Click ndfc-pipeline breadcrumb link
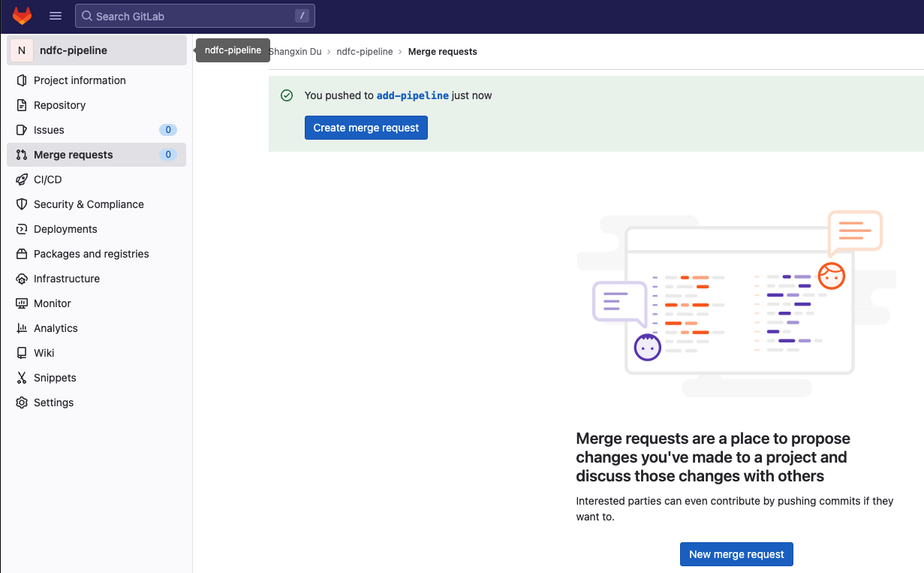This screenshot has height=573, width=924. pyautogui.click(x=365, y=52)
